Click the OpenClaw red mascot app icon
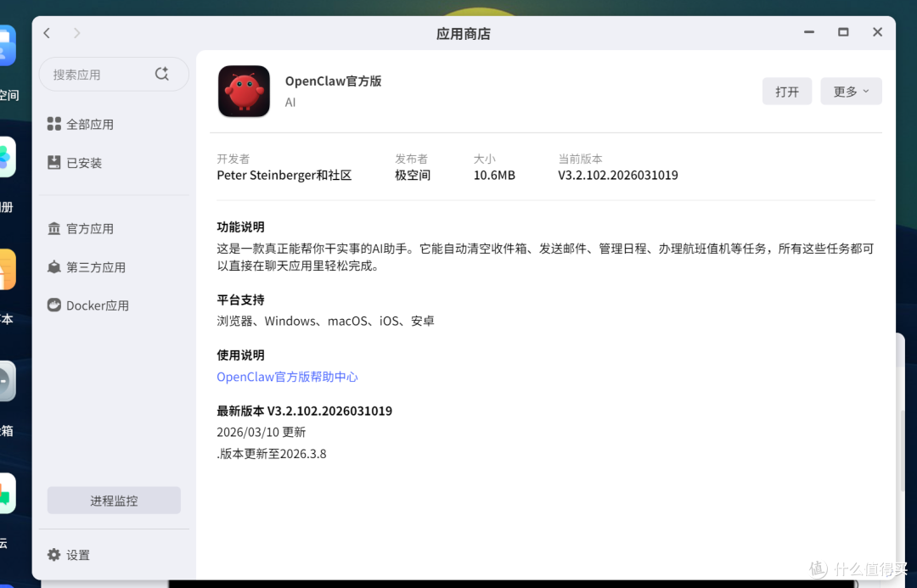Screen dimensions: 917x588 (x=244, y=91)
